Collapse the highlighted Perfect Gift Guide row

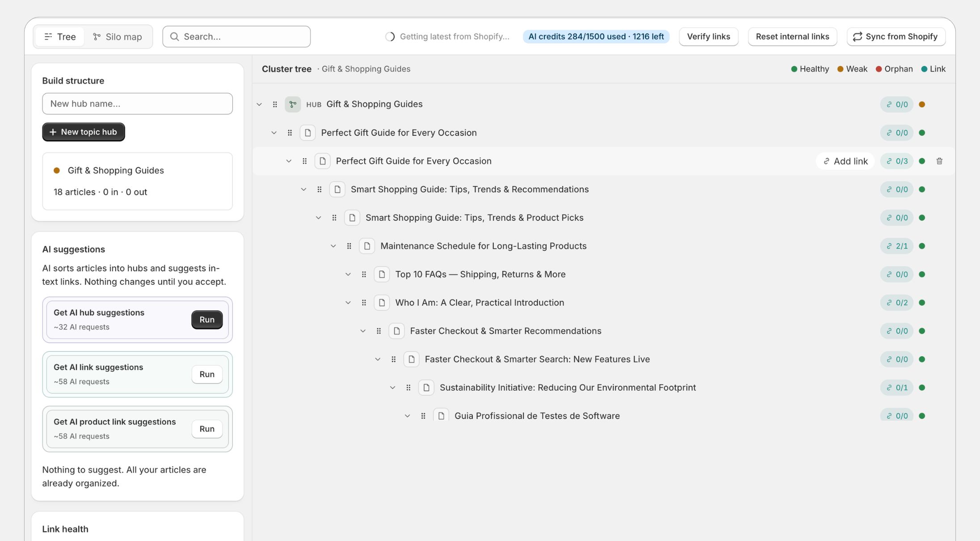coord(289,161)
